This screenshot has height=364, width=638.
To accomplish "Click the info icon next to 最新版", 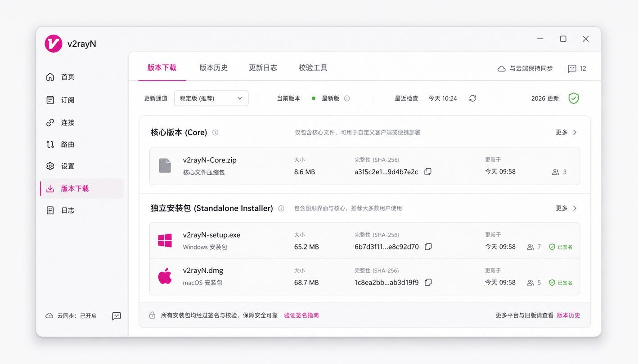I will (x=347, y=98).
